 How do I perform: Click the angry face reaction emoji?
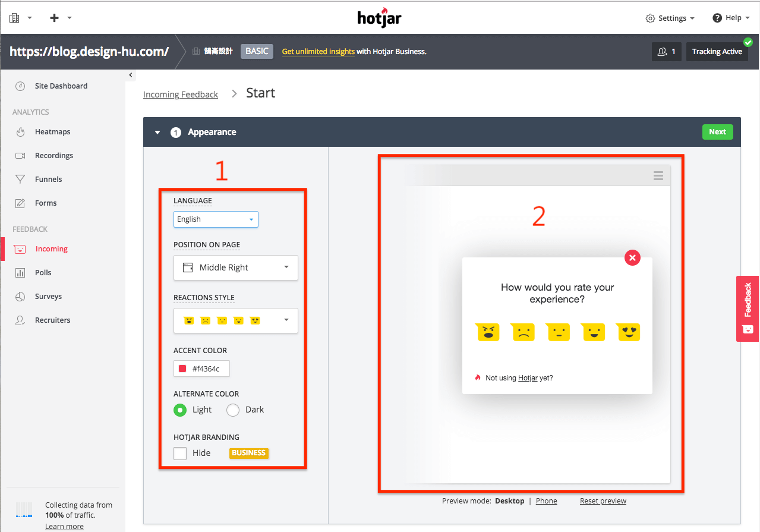click(x=487, y=332)
